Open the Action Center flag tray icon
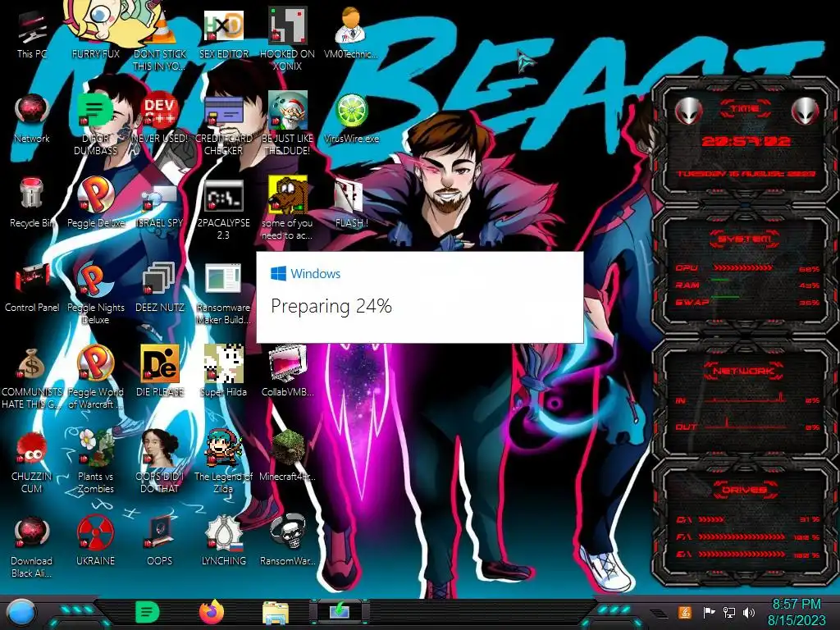Viewport: 840px width, 630px height. point(709,612)
